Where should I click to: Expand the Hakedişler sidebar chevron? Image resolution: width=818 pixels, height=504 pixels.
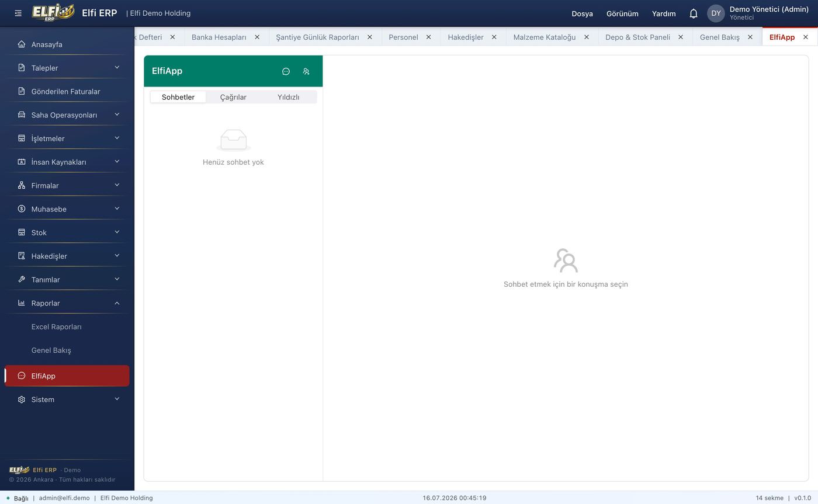coord(117,256)
